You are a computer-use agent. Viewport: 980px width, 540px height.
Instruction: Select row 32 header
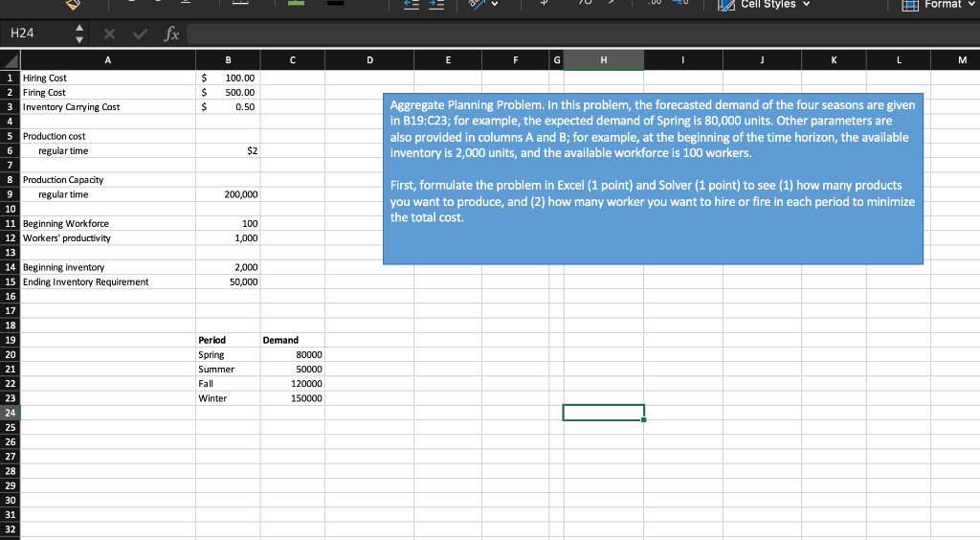tap(10, 529)
